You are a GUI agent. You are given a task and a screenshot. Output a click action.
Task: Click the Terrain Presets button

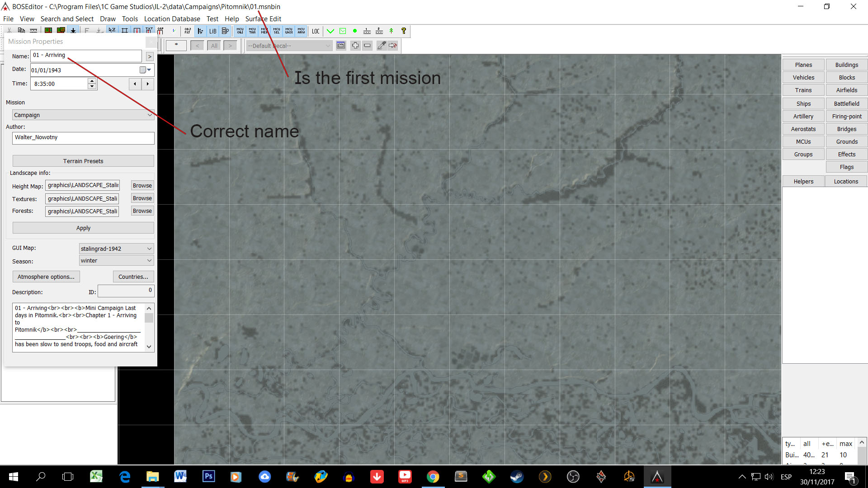tap(83, 161)
